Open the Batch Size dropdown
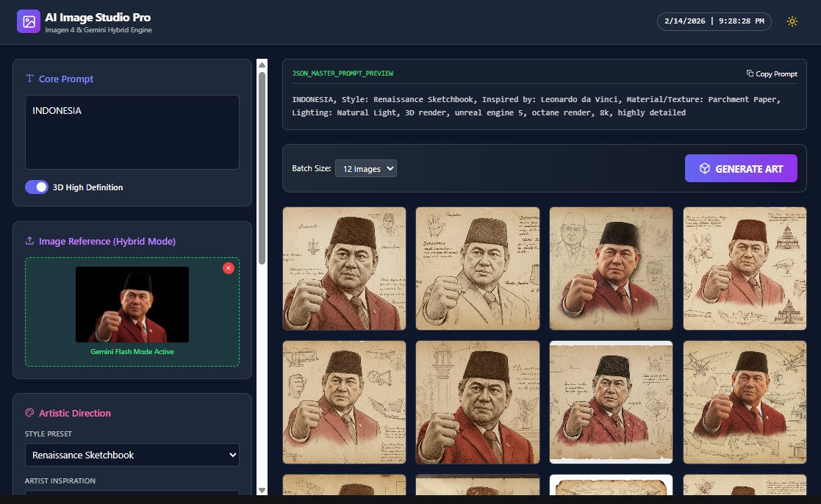The height and width of the screenshot is (504, 821). [365, 168]
